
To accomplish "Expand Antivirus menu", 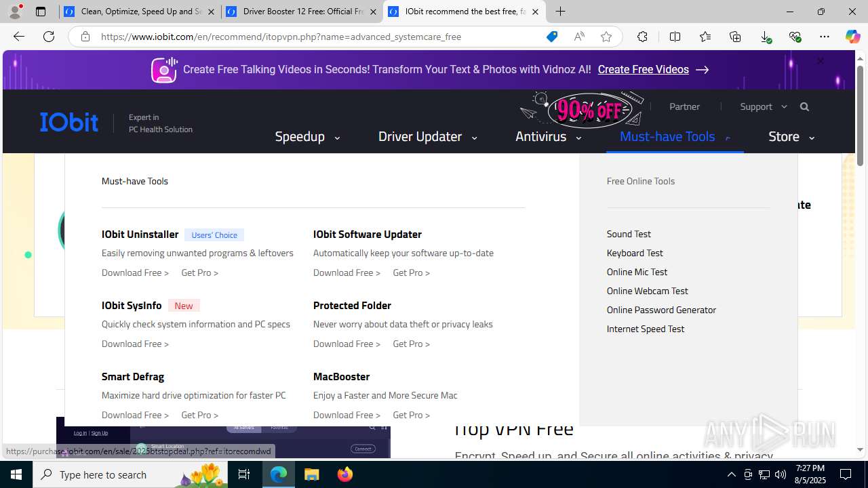I will (549, 136).
